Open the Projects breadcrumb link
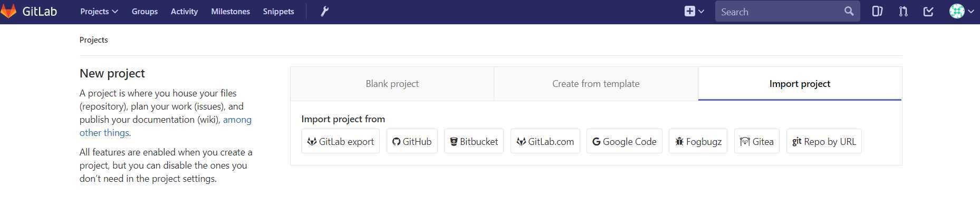 (93, 40)
